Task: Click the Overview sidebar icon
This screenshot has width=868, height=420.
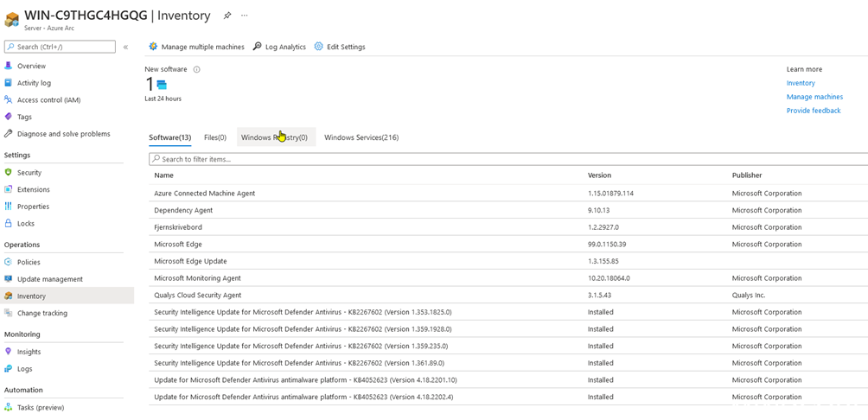Action: click(8, 66)
